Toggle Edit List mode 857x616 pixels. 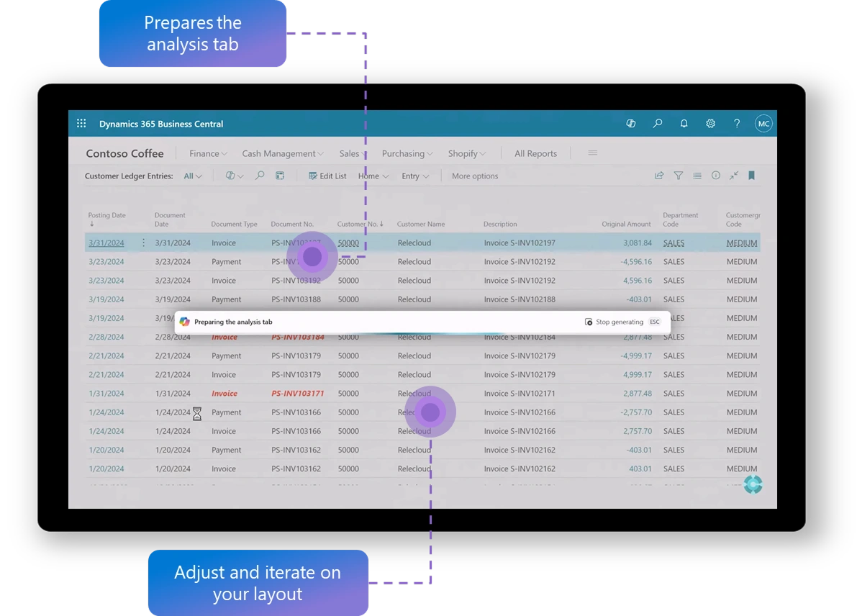pyautogui.click(x=327, y=176)
